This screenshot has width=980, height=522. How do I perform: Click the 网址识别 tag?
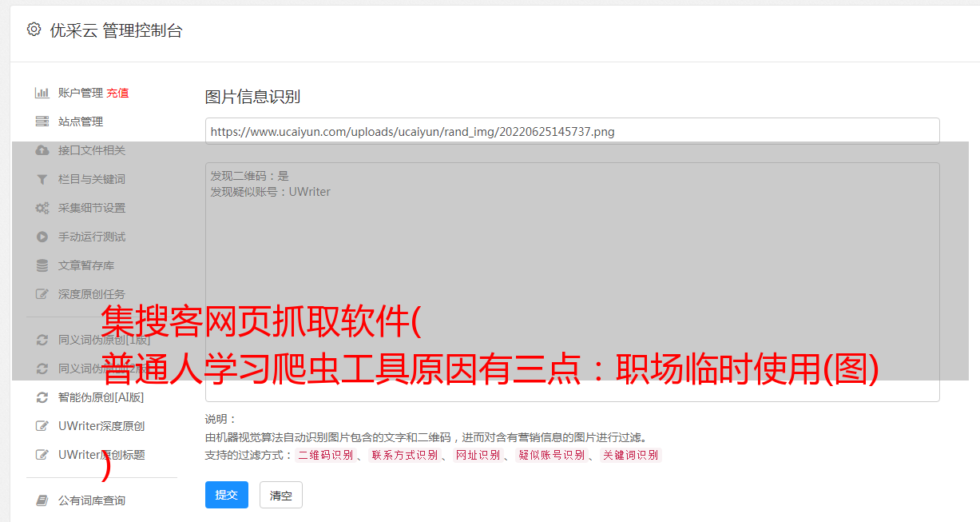tap(478, 455)
